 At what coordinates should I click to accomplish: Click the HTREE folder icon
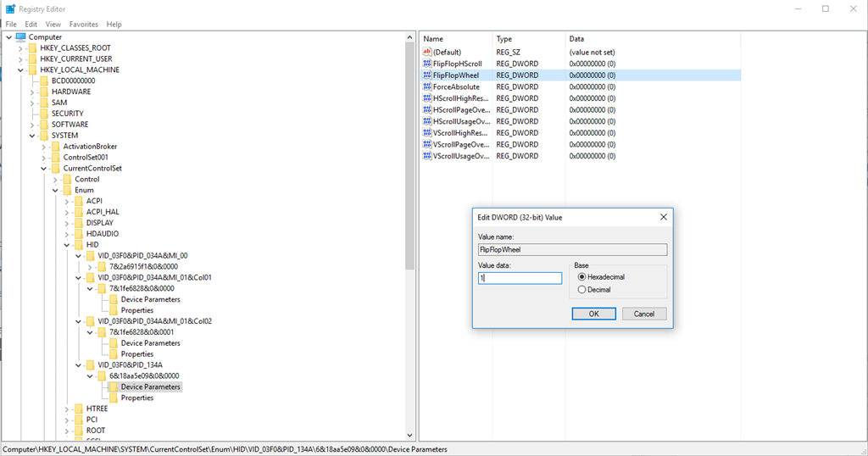click(79, 409)
